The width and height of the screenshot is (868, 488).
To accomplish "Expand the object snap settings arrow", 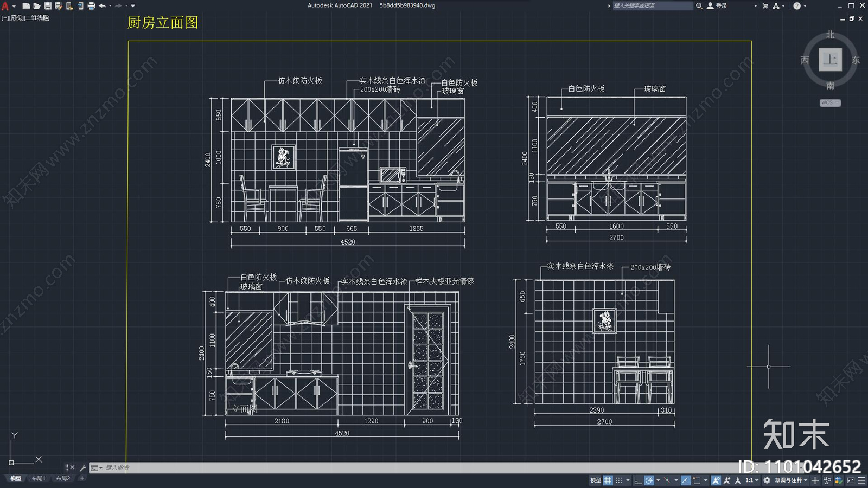I will (x=706, y=480).
